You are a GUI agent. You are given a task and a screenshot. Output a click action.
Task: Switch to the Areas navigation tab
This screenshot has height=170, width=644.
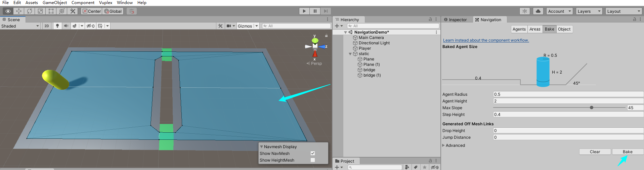[535, 29]
